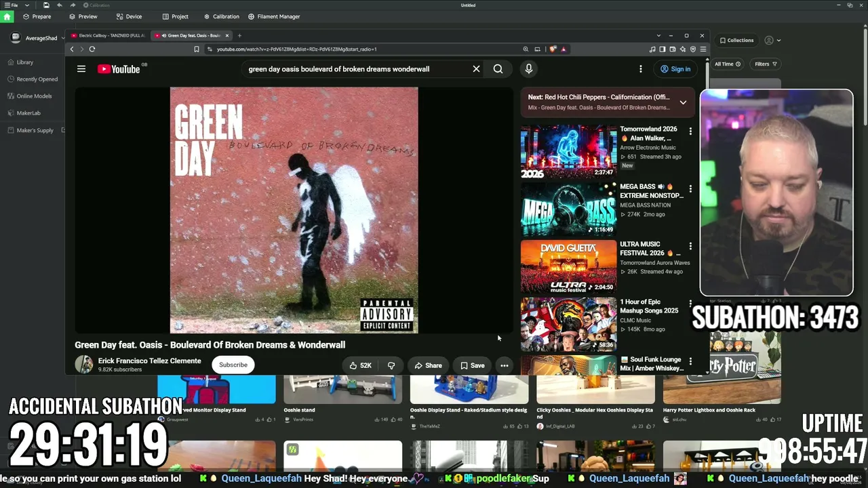Viewport: 868px width, 488px height.
Task: Share the Green Day video
Action: click(428, 365)
